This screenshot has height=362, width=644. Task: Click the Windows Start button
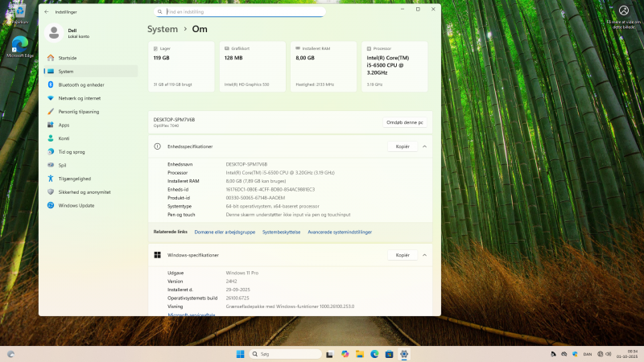(x=240, y=354)
